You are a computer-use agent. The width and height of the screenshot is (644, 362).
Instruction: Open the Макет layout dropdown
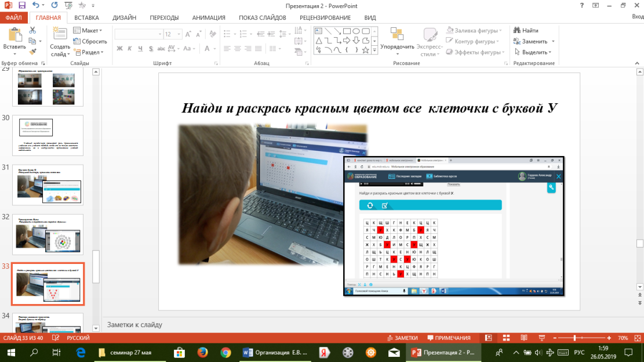[x=88, y=31]
